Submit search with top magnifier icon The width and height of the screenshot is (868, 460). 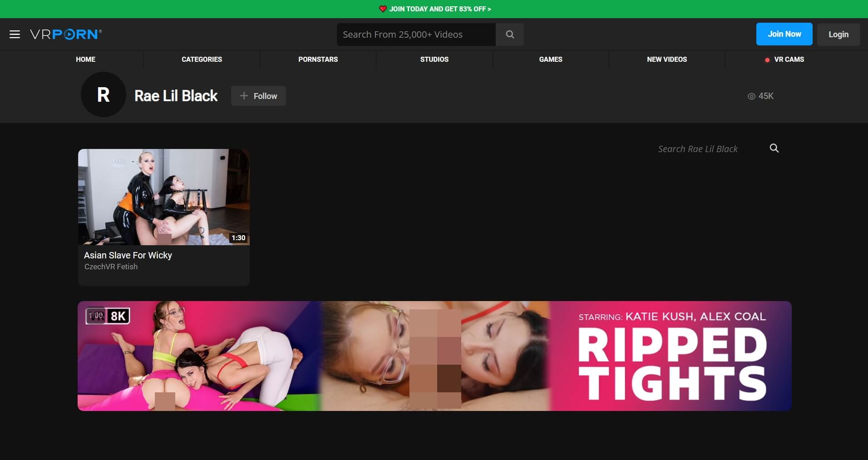tap(510, 35)
